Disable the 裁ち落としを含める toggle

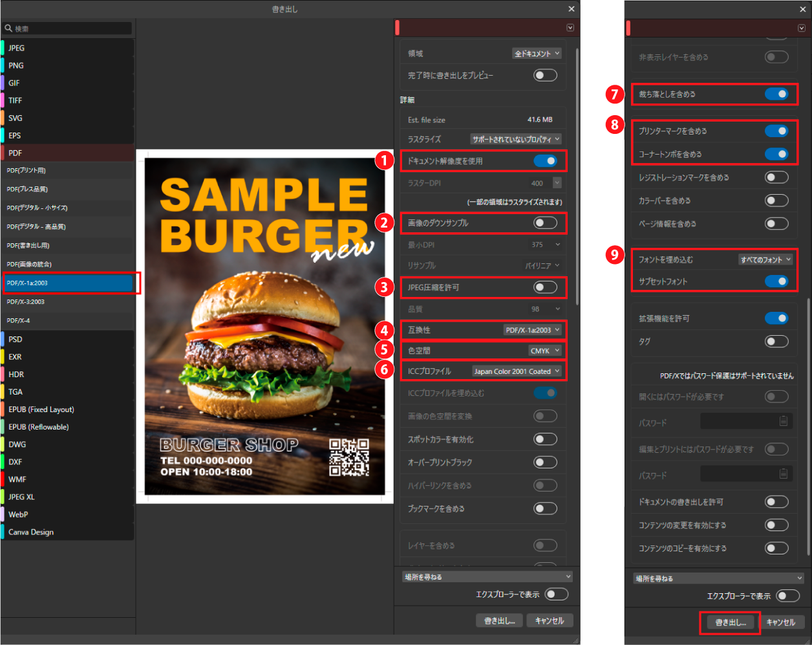pyautogui.click(x=776, y=94)
